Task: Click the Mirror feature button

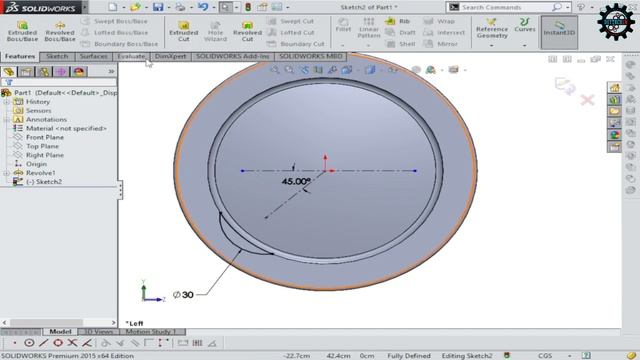Action: pos(441,44)
